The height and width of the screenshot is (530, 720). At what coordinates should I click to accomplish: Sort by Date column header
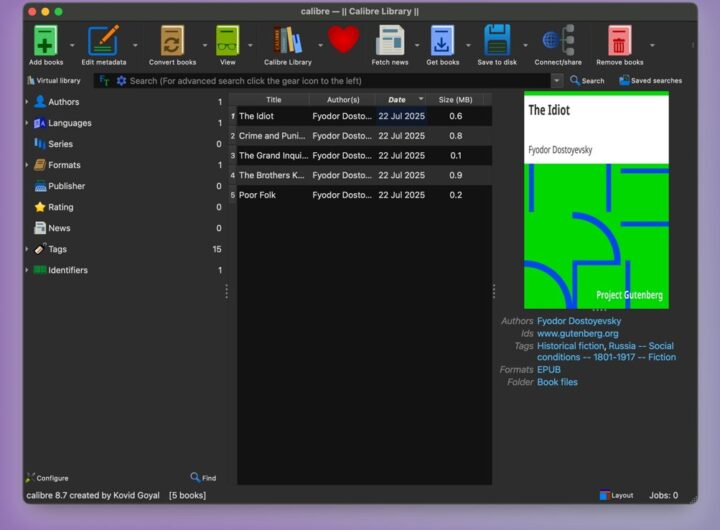pos(401,100)
